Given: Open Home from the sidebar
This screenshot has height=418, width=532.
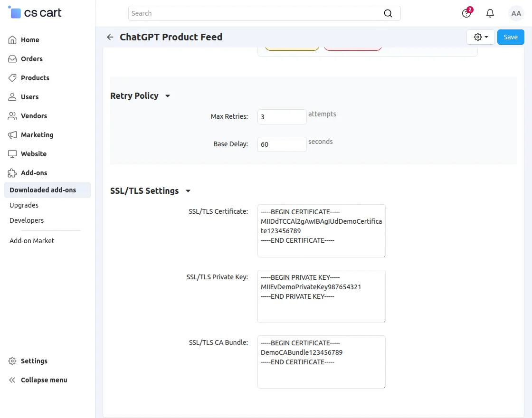Looking at the screenshot, I should [x=30, y=40].
